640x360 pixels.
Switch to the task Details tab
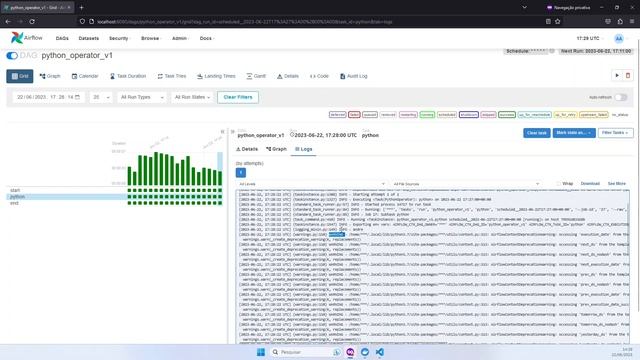coord(247,149)
